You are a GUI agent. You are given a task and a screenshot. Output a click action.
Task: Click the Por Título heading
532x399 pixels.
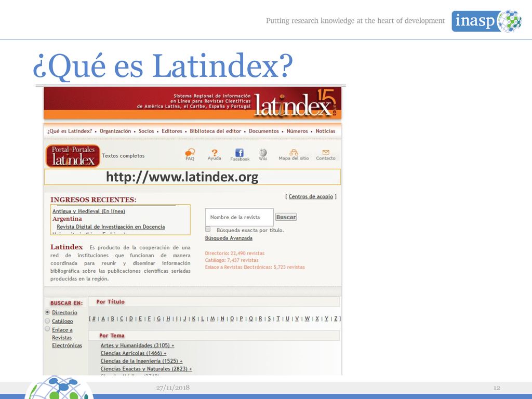[x=111, y=302]
